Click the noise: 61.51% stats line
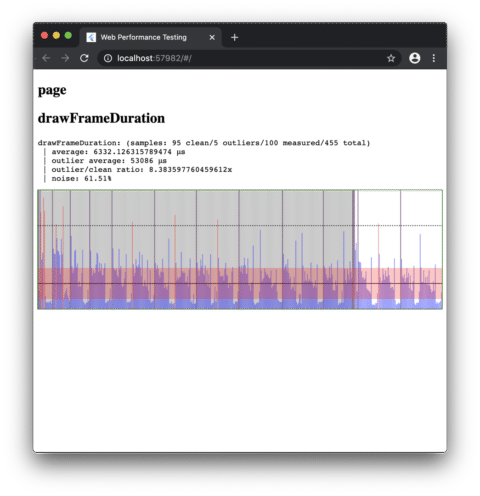Viewport: 480px width, 496px height. (81, 179)
